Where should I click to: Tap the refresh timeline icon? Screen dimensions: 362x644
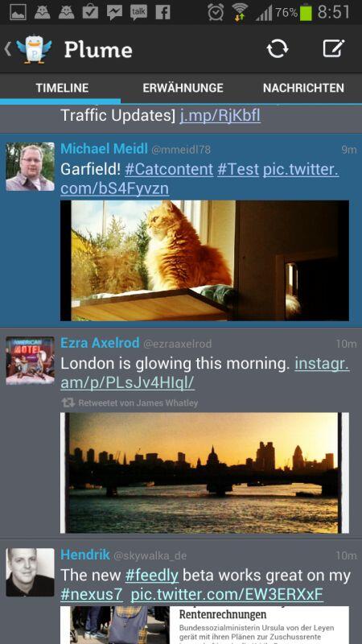tap(278, 49)
